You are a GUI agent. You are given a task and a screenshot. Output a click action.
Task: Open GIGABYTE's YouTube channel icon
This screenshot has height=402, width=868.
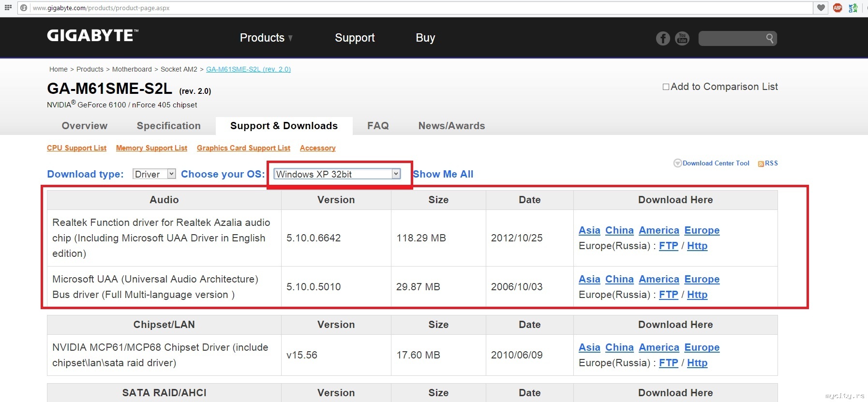[682, 38]
